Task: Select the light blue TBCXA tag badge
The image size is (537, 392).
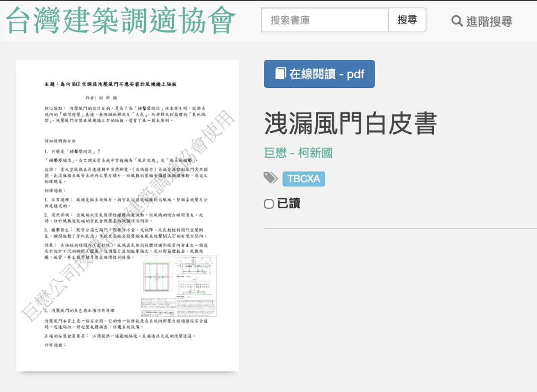Action: 304,179
